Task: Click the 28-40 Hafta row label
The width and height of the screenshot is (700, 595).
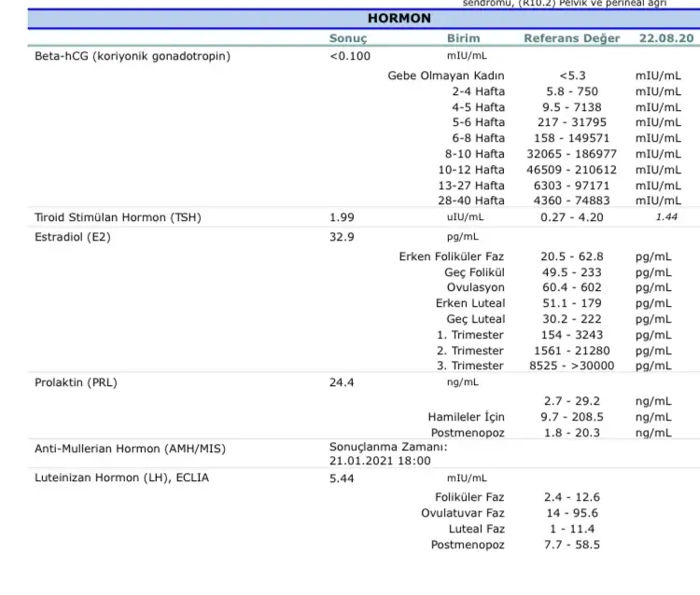Action: click(x=471, y=201)
